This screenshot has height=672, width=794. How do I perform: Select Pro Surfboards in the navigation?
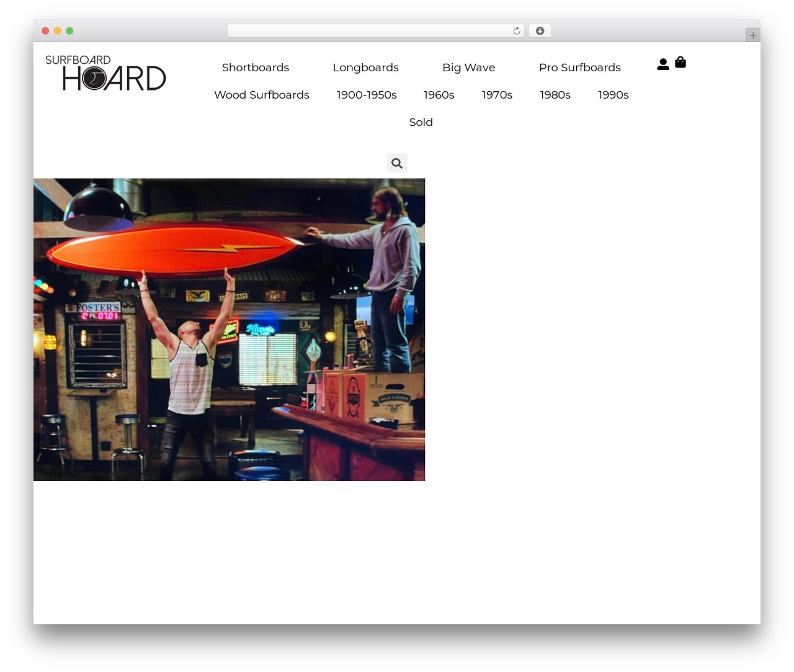[x=580, y=68]
